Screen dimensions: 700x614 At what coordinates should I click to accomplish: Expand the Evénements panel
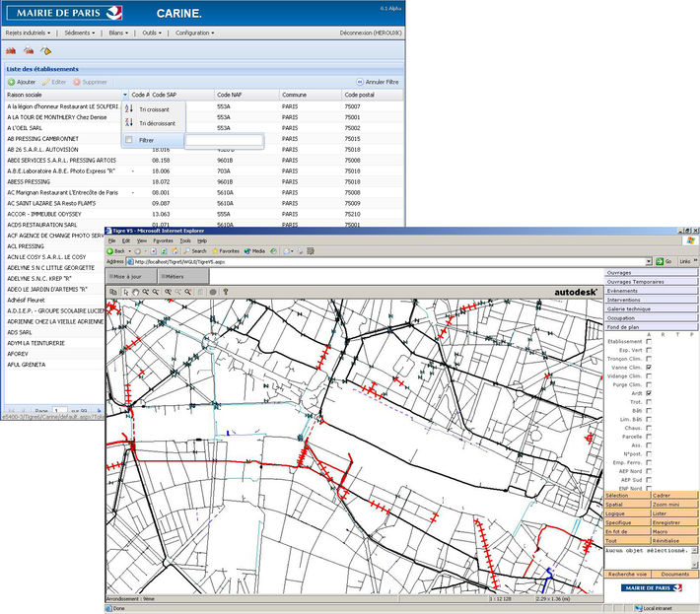[652, 291]
